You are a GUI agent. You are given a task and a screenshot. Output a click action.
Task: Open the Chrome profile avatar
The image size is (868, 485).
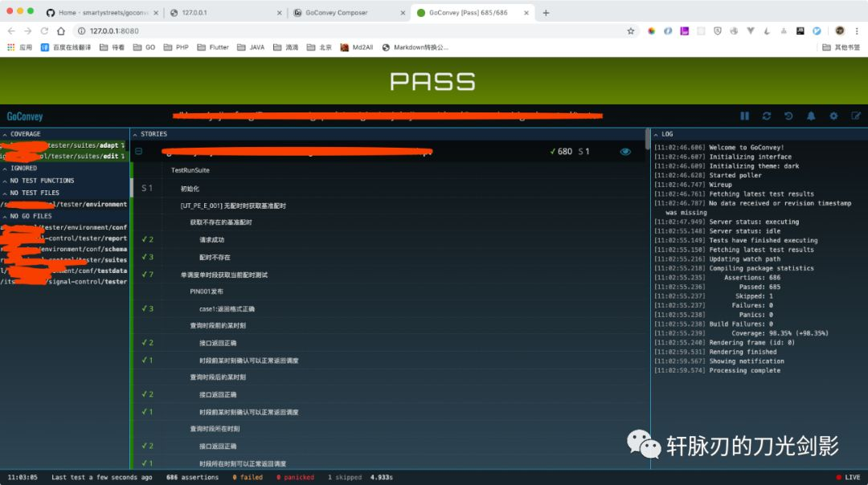point(840,31)
